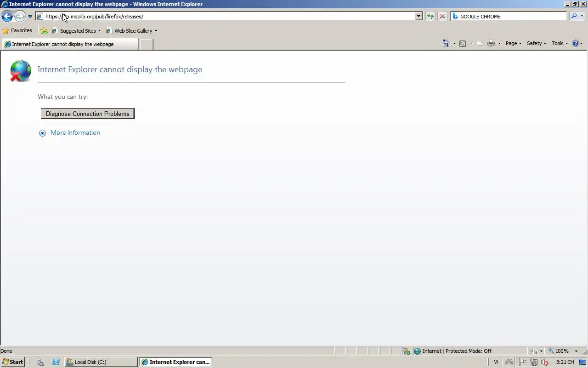Click Internet Explorer taskbar button
The image size is (588, 368).
(x=175, y=362)
